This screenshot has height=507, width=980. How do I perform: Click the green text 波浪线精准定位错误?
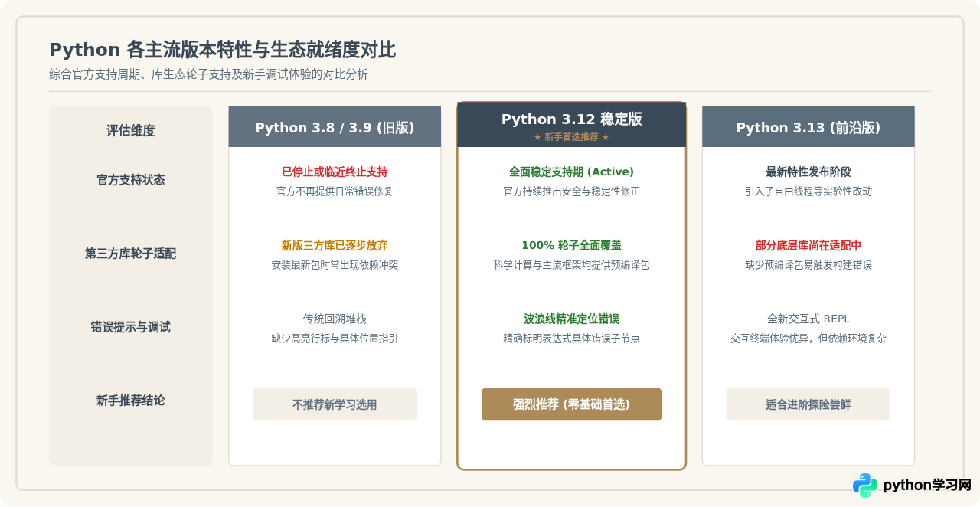(571, 319)
